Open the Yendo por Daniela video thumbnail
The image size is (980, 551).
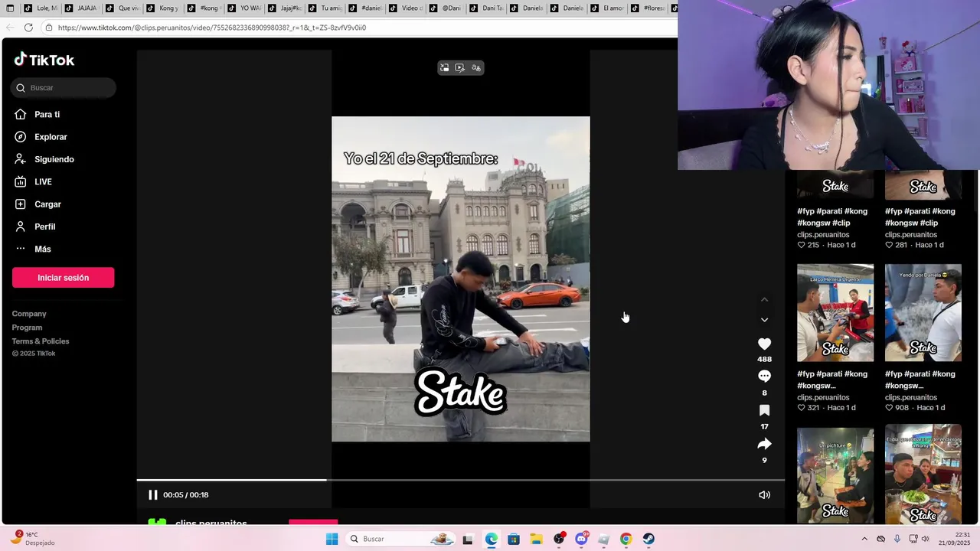(x=923, y=313)
